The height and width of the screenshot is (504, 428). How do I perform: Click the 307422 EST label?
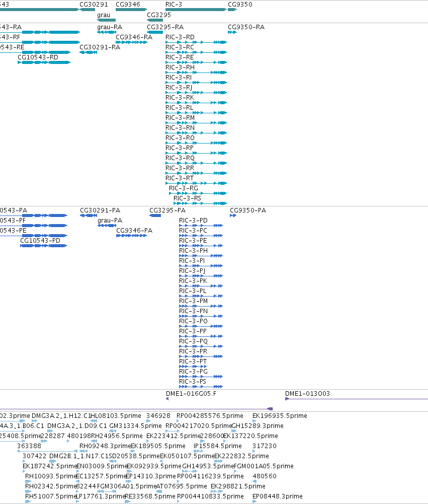pos(34,456)
